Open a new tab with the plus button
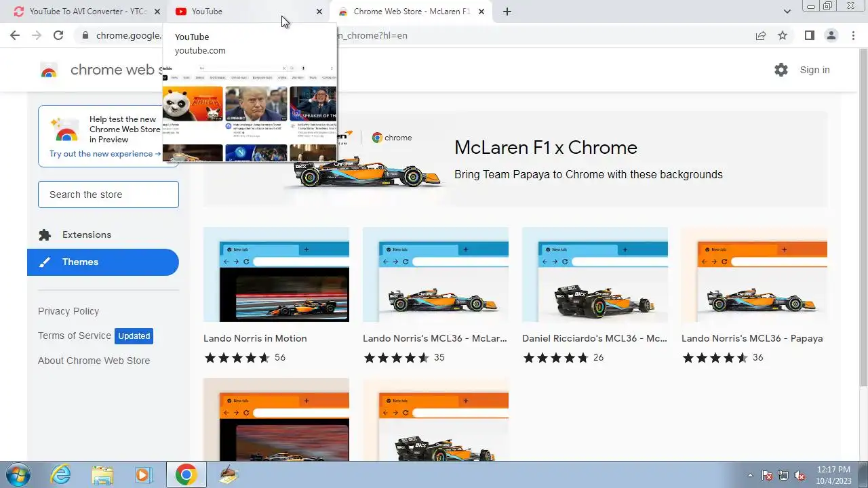 (507, 12)
